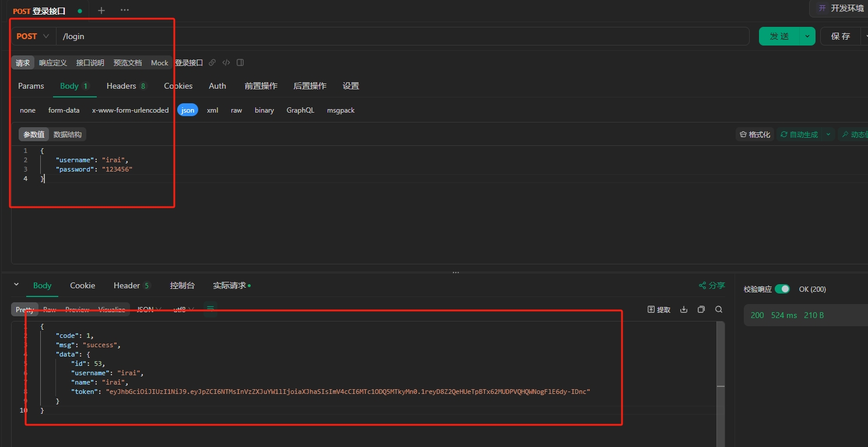Viewport: 868px width, 447px height.
Task: Copy the 登录接口 link icon
Action: pos(212,62)
